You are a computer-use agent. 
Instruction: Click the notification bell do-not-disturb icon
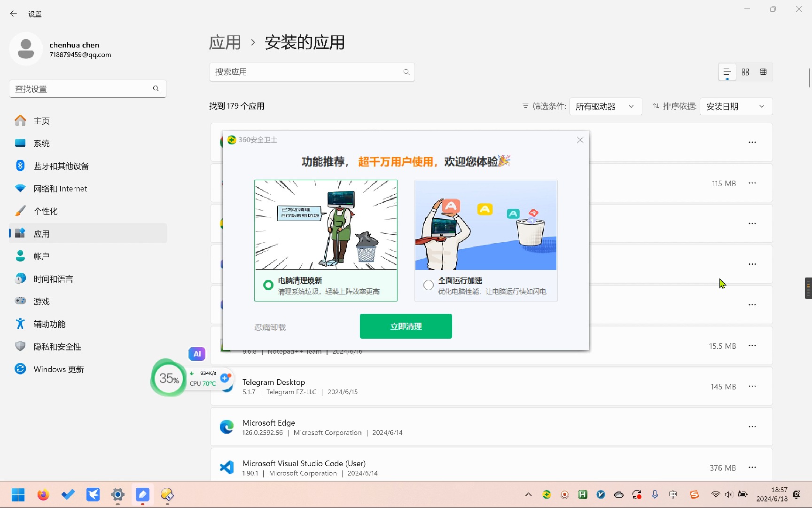coord(796,495)
